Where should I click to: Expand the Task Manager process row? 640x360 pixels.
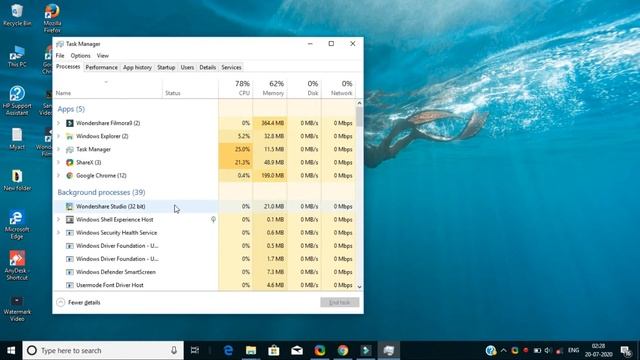coord(59,149)
